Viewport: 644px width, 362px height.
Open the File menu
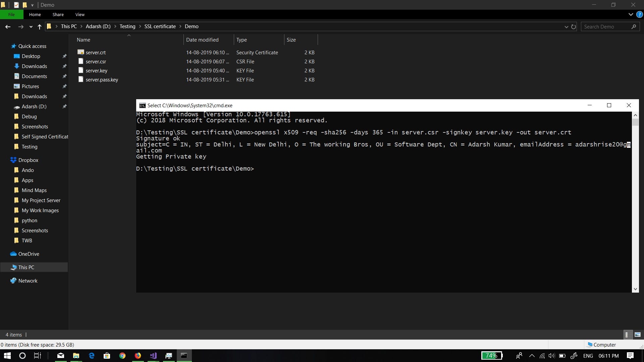[x=11, y=14]
